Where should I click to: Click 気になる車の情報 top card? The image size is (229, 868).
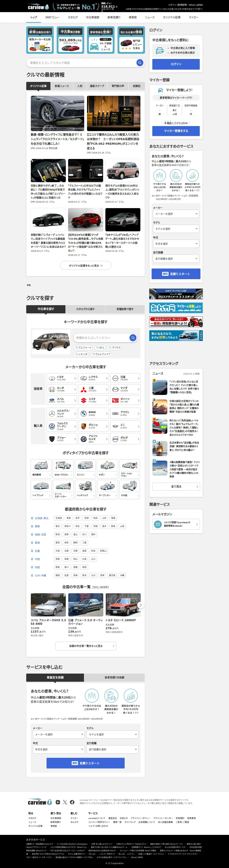pos(131,40)
